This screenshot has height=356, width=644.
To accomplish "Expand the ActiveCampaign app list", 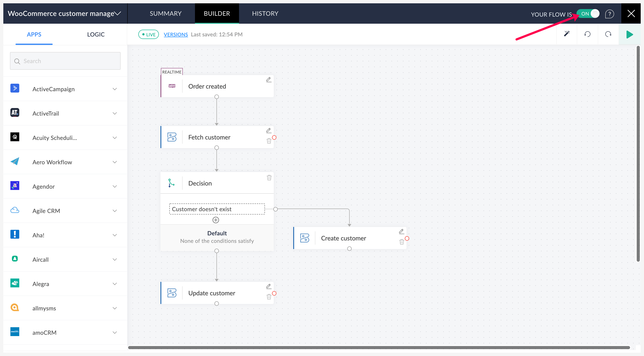I will pos(115,89).
